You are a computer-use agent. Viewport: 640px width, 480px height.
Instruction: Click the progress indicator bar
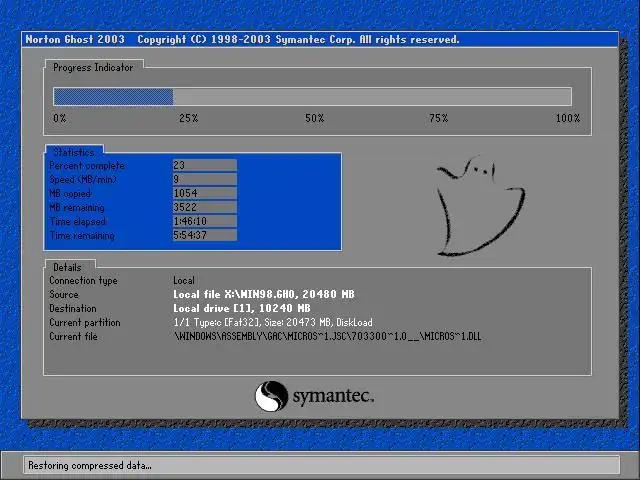tap(312, 97)
